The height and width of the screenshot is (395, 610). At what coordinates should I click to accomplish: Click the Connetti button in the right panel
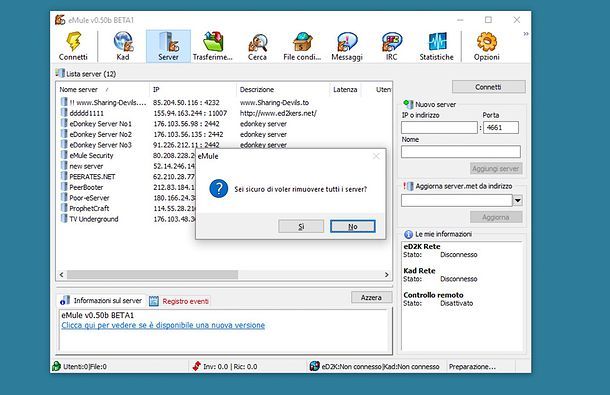489,87
